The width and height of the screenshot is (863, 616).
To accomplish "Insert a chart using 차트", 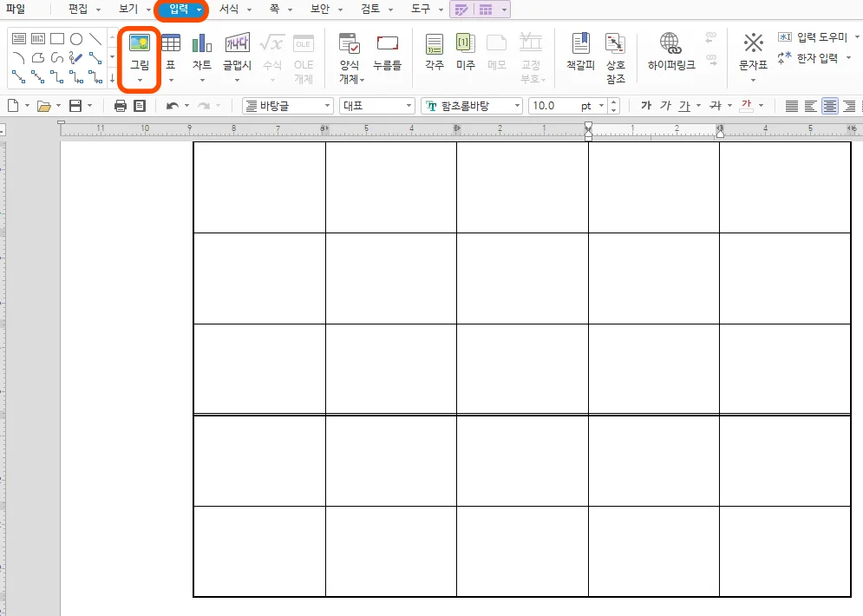I will pos(202,52).
